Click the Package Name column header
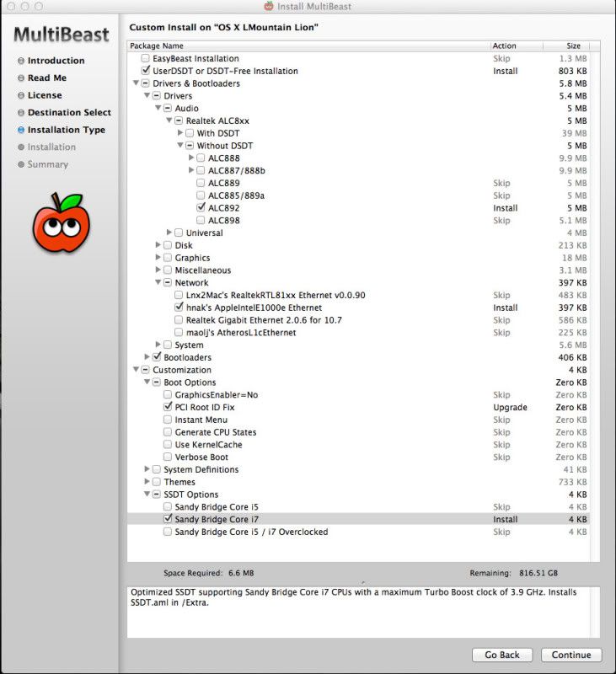Viewport: 616px width, 674px height. (308, 45)
